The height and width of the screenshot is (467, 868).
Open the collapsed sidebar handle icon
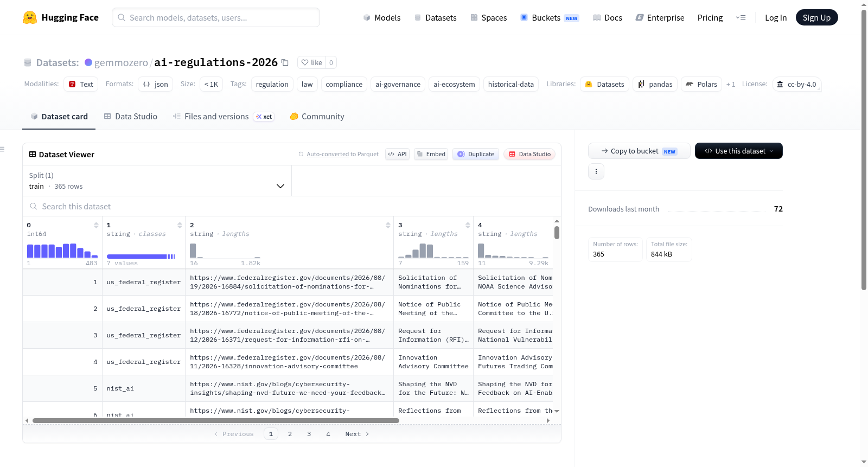[x=3, y=149]
